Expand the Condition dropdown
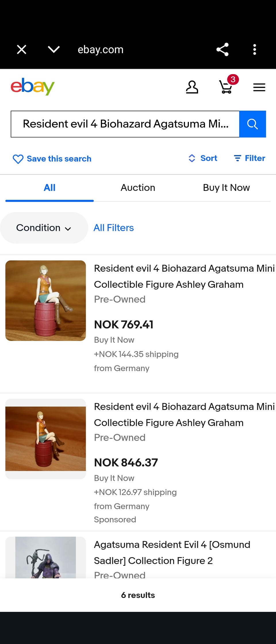Image resolution: width=276 pixels, height=644 pixels. 44,228
